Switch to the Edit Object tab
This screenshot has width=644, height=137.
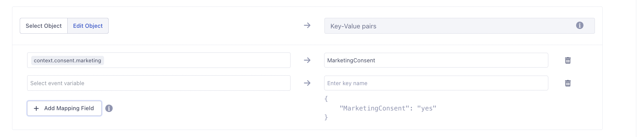[88, 26]
